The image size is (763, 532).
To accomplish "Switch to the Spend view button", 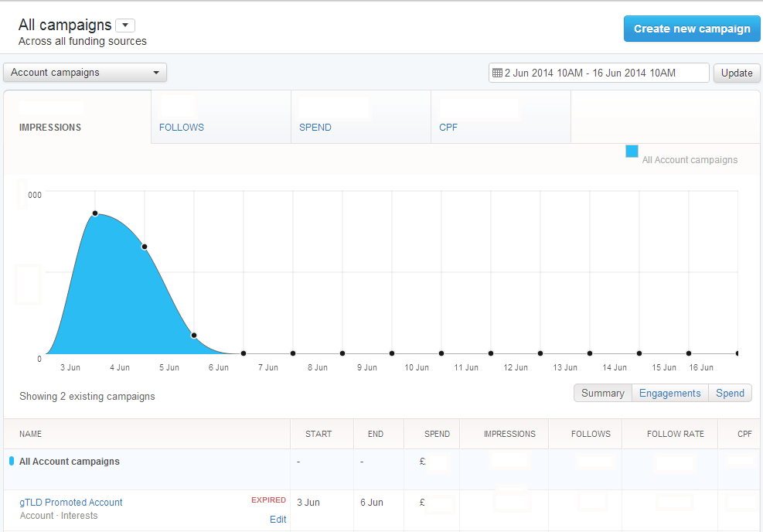I will pyautogui.click(x=730, y=394).
